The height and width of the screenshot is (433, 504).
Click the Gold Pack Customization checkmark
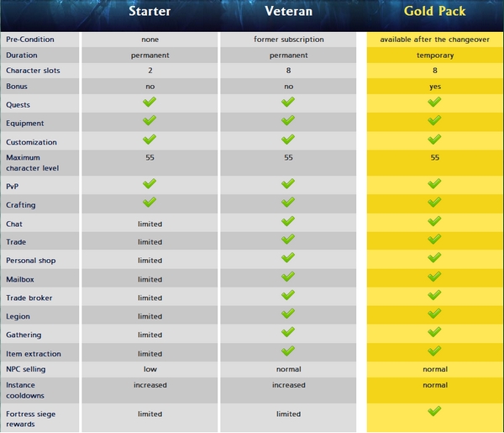click(x=434, y=140)
